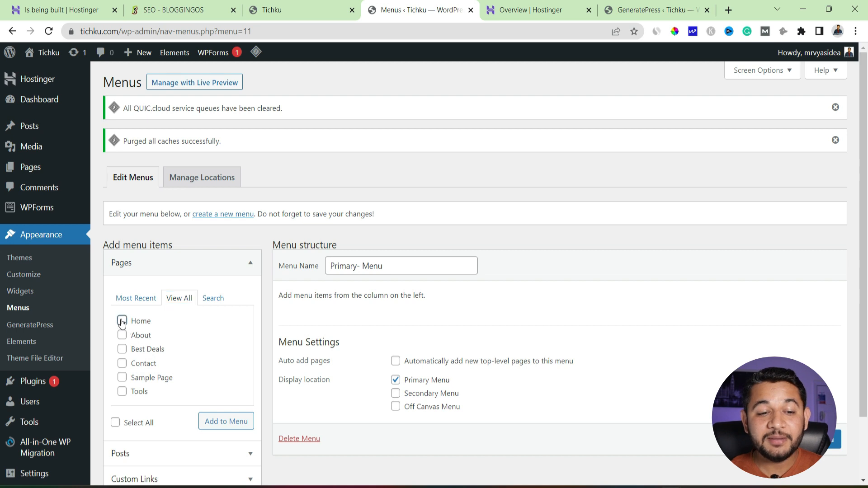The width and height of the screenshot is (868, 488).
Task: Click the Manage with Live Preview button
Action: coord(194,82)
